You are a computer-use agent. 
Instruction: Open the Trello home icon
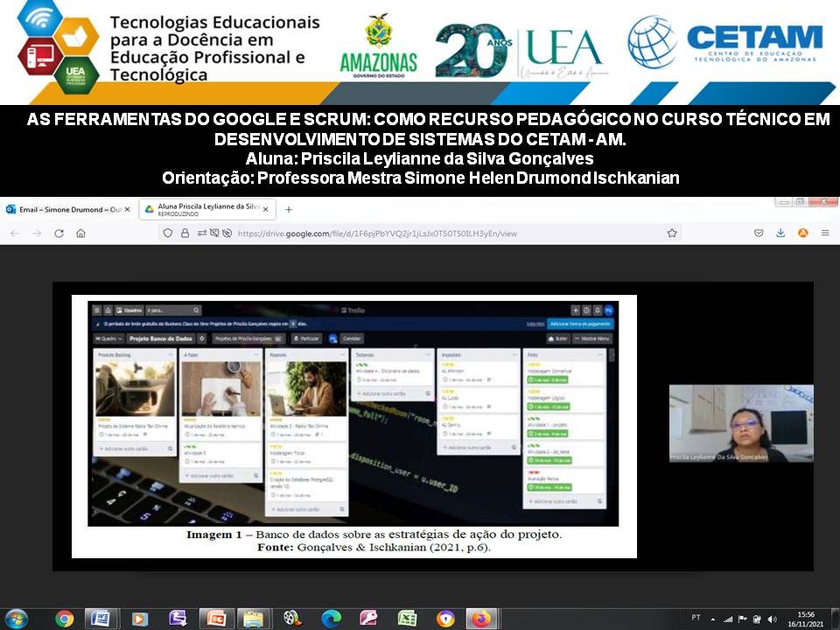pos(108,310)
